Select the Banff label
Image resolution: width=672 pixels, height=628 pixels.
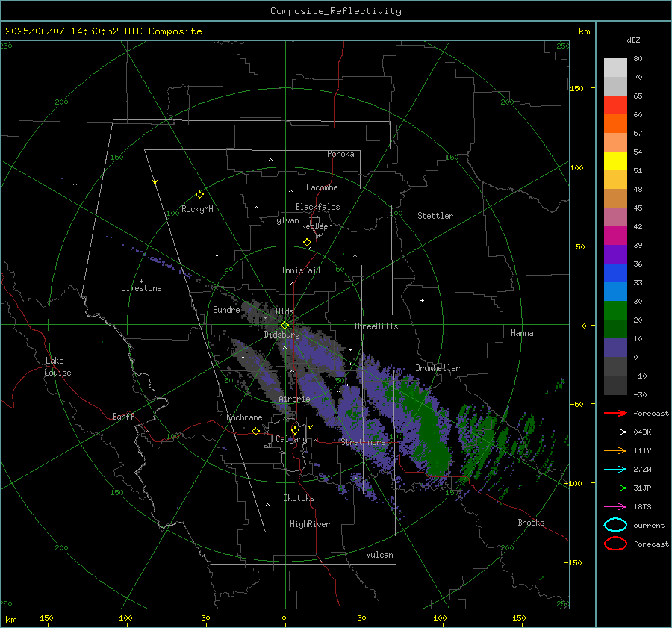click(123, 417)
